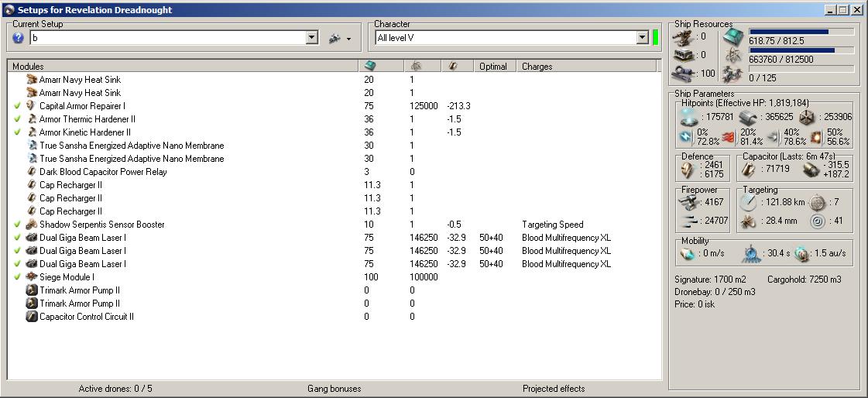Click the capacitor recharge icon beside -315.5

811,170
